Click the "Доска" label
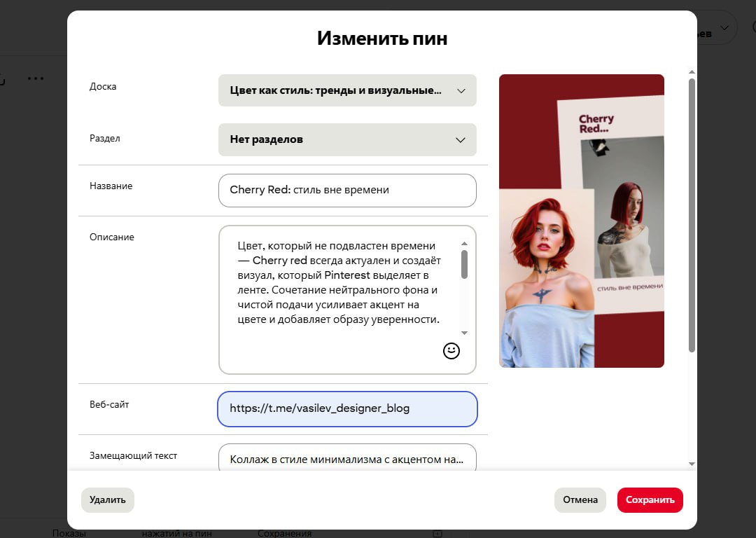Screen dimensions: 756x538 point(103,86)
